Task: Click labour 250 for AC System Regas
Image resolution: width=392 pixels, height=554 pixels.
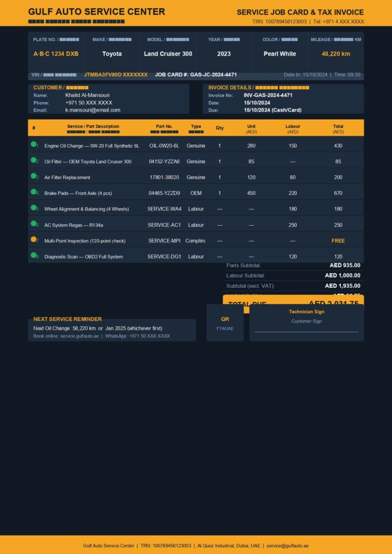Action: coord(293,225)
